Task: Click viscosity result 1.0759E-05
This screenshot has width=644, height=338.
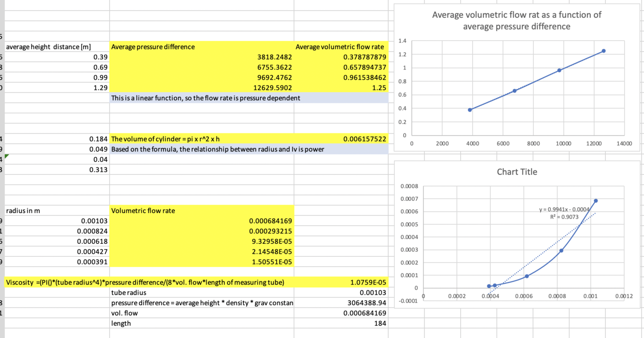Action: [341, 282]
